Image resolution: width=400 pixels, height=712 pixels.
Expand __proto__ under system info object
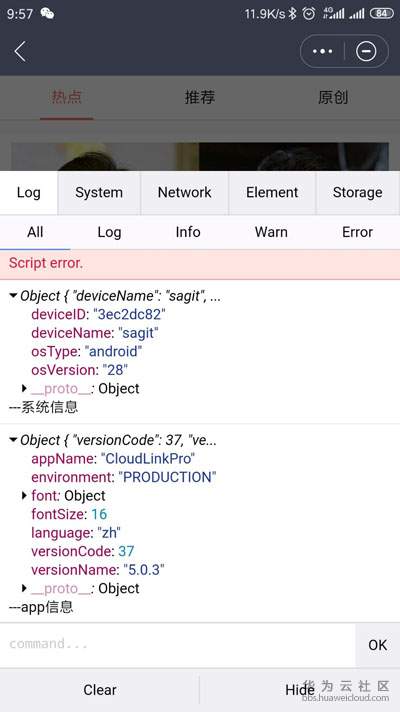pos(25,388)
